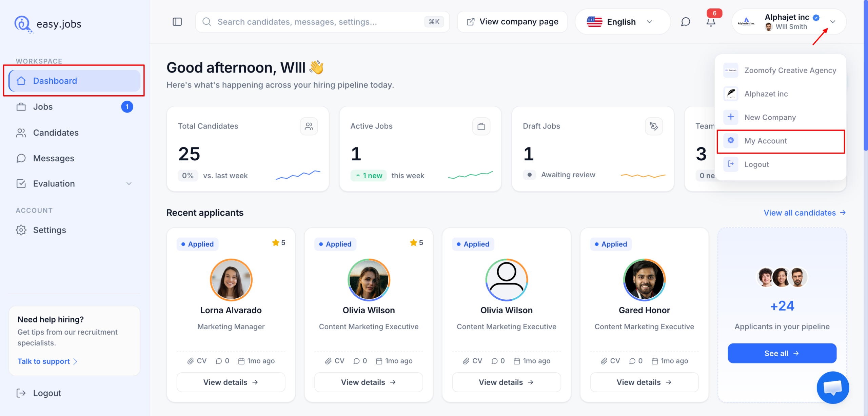Click the search magnifier icon
The image size is (868, 416).
pos(206,22)
